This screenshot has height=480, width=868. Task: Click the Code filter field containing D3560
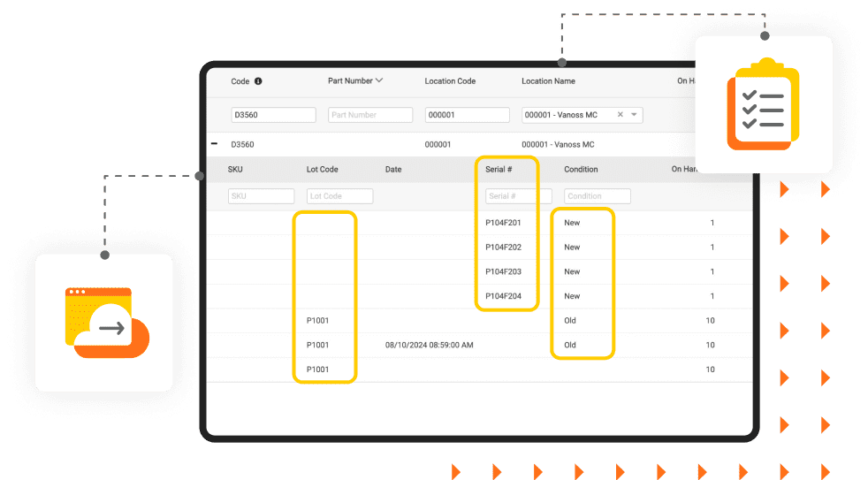click(x=273, y=115)
